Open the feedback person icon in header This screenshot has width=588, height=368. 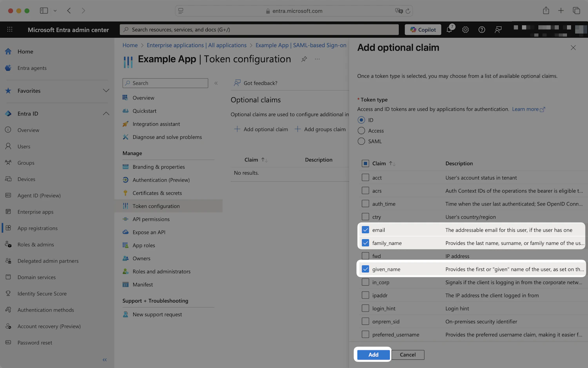click(x=498, y=29)
